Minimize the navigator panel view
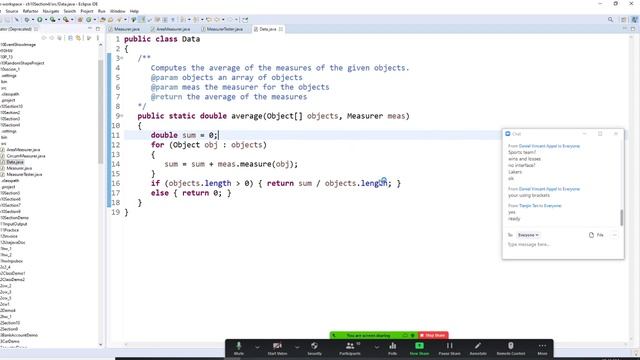The height and width of the screenshot is (360, 640). (x=90, y=29)
